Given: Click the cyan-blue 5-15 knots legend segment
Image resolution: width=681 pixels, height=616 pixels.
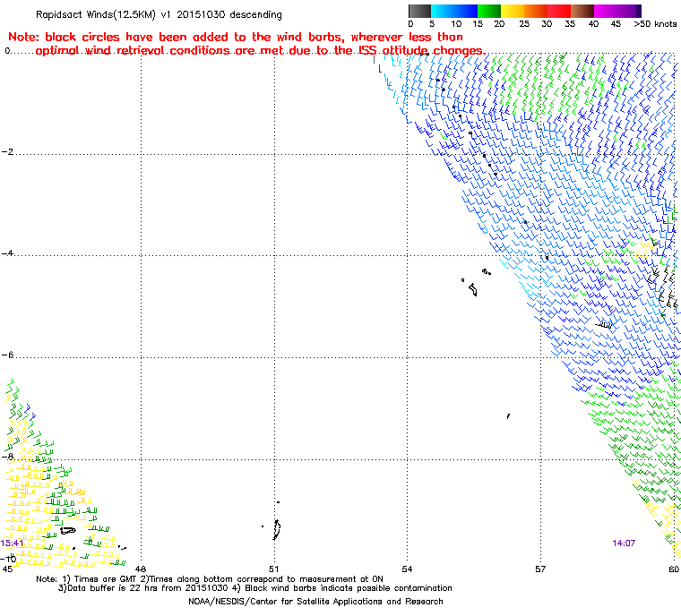Looking at the screenshot, I should [x=454, y=11].
